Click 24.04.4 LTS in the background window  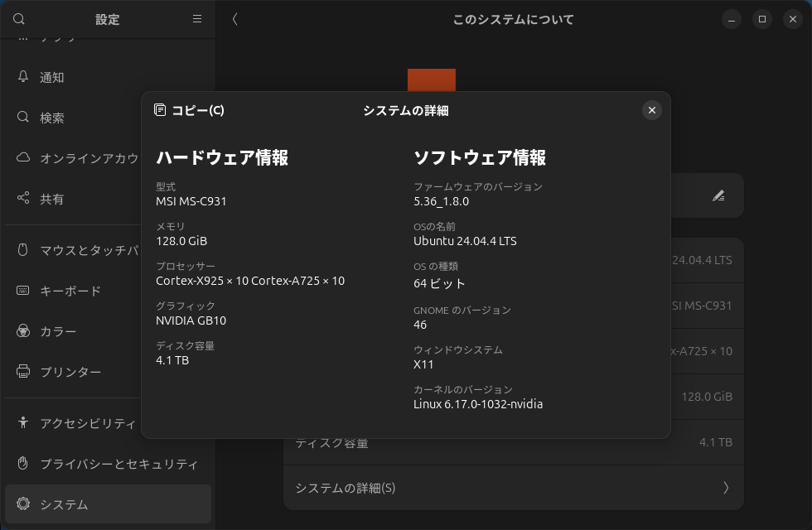pyautogui.click(x=702, y=260)
